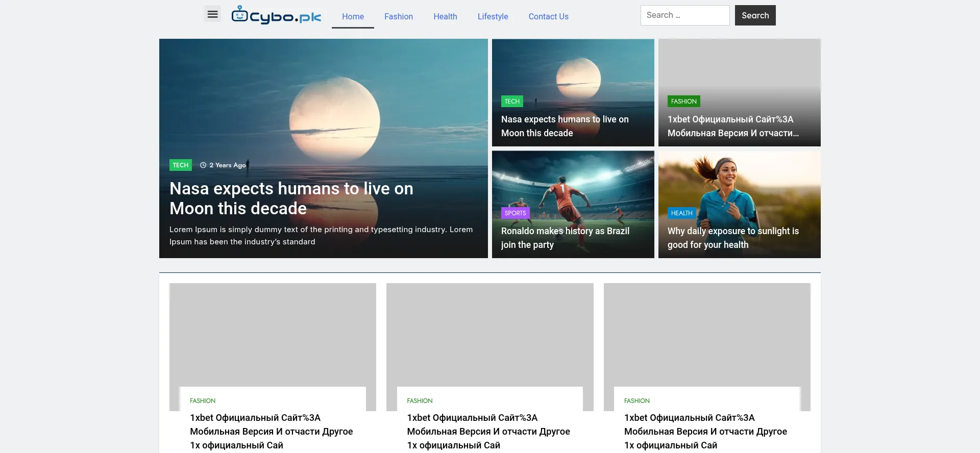Go to the Health section
This screenshot has height=453, width=980.
tap(445, 16)
